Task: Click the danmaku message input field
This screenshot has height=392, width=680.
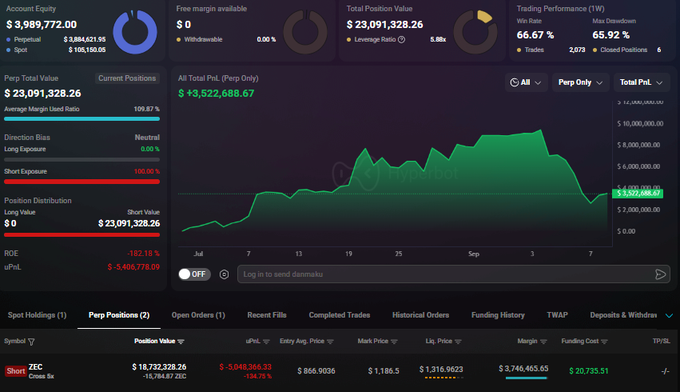Action: (454, 274)
